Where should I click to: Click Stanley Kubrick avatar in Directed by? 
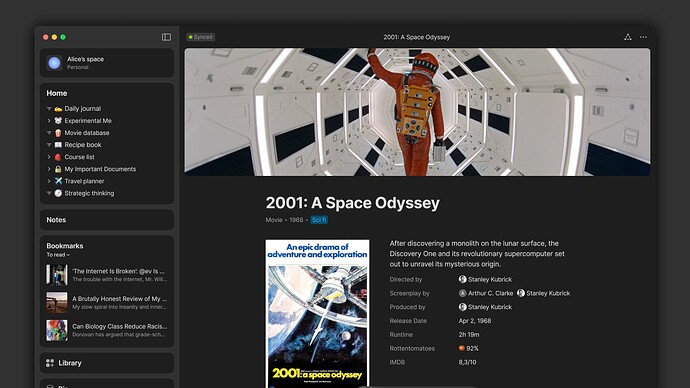tap(462, 279)
